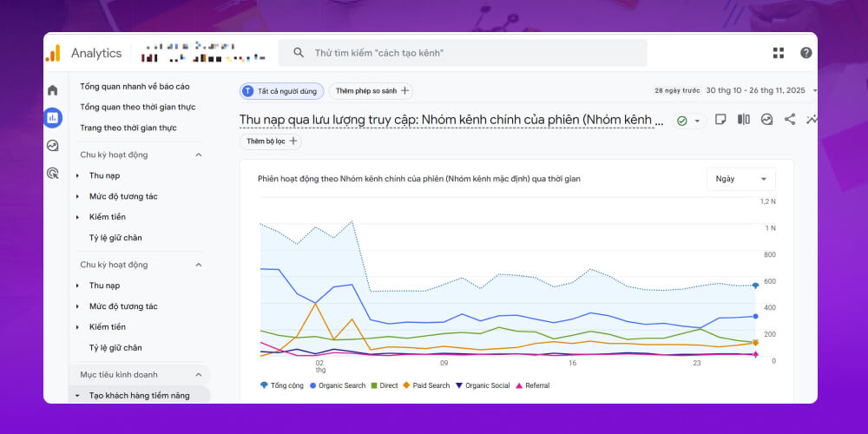Open the Advertising cursor-target icon
Screen dimensions: 868x434
53,173
